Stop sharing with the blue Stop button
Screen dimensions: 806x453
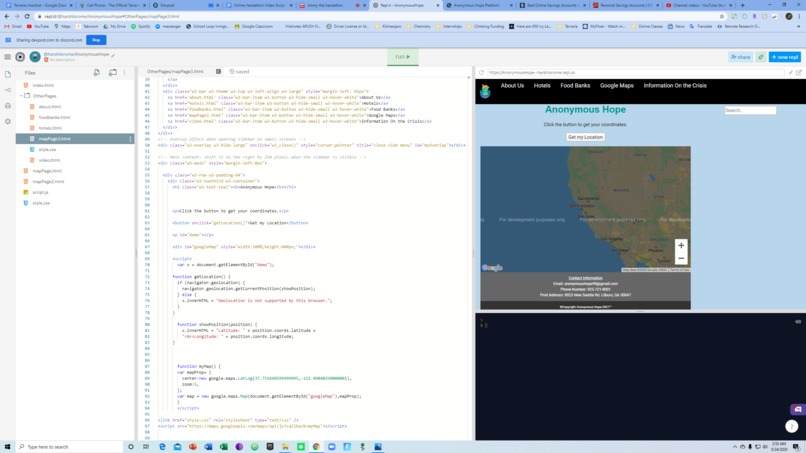tap(96, 40)
